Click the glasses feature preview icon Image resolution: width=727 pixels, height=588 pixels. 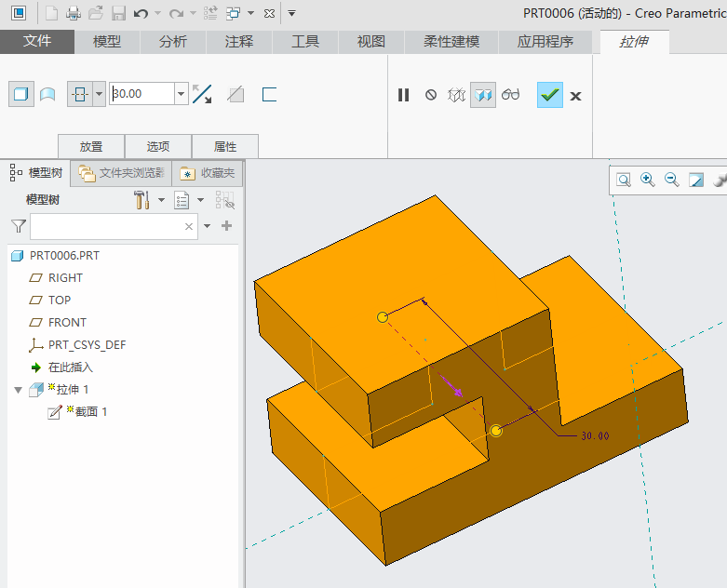pos(510,95)
